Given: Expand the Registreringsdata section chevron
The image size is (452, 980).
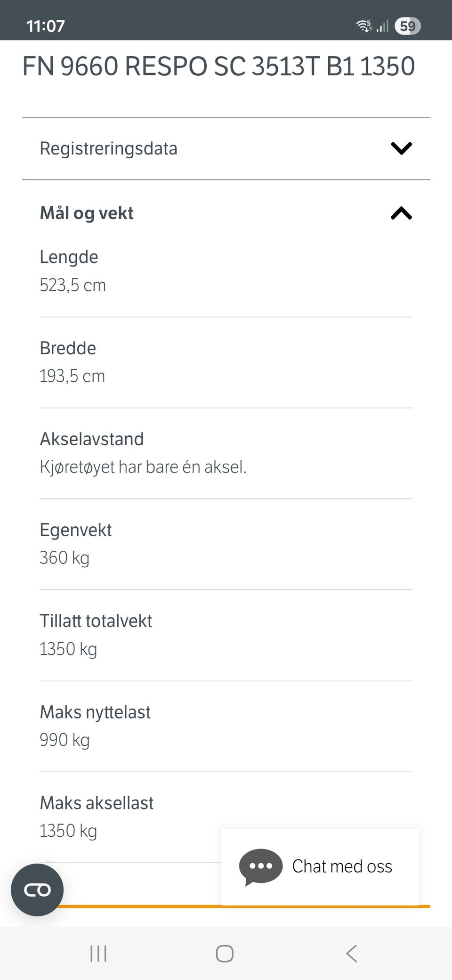Looking at the screenshot, I should pos(401,148).
